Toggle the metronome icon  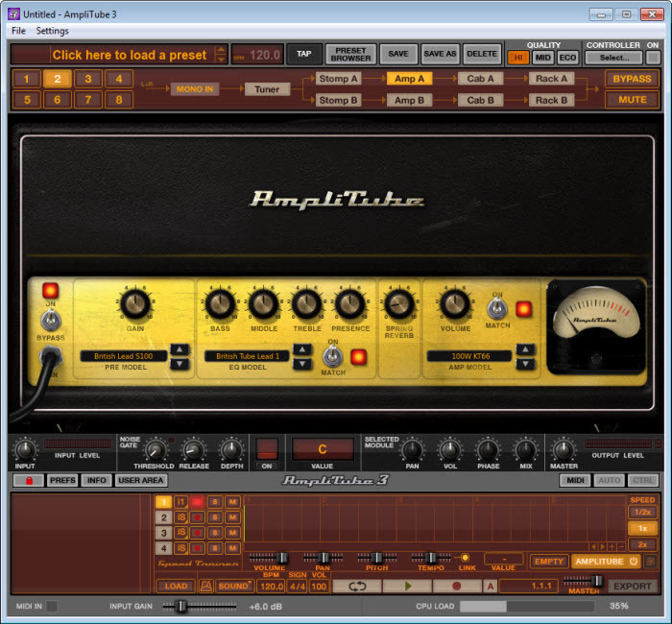tap(205, 586)
